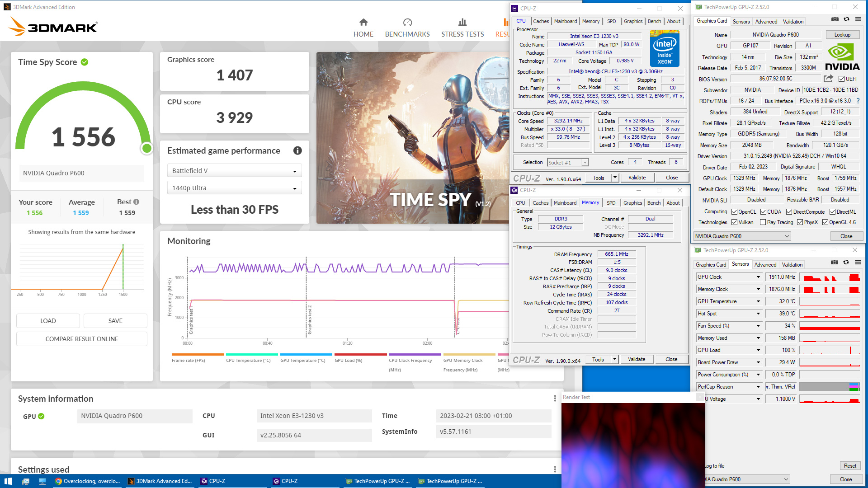Toggle the OpenGL 4.6 checkbox
This screenshot has height=488, width=868.
(825, 222)
